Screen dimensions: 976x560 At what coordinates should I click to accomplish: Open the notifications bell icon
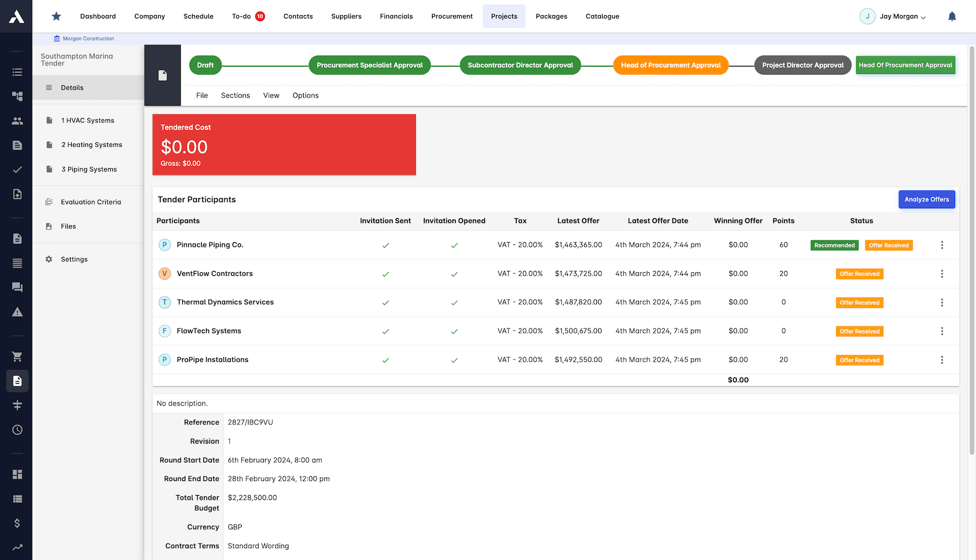pos(952,16)
